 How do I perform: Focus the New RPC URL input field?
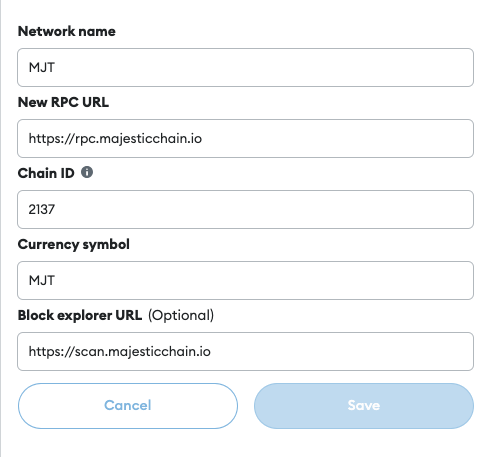[x=245, y=138]
